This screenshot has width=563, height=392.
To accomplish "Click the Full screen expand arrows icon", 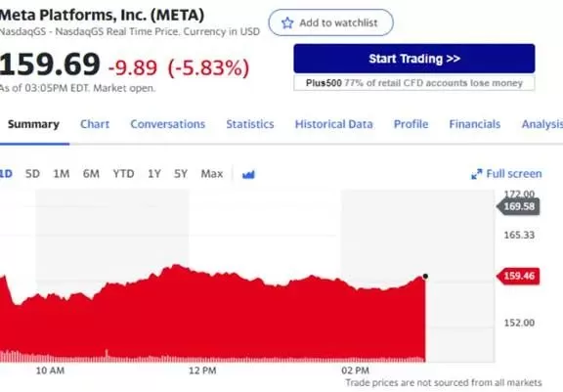I will (476, 174).
